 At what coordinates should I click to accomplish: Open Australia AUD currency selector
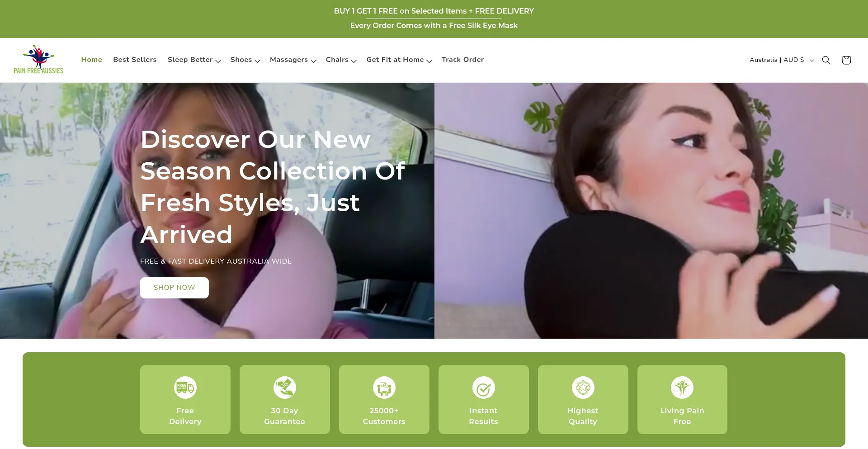[x=781, y=60]
